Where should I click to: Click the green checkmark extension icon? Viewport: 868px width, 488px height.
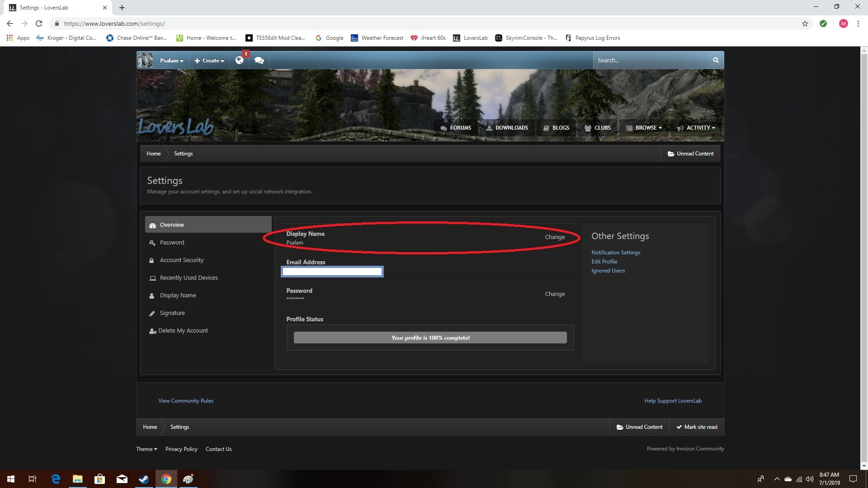823,23
